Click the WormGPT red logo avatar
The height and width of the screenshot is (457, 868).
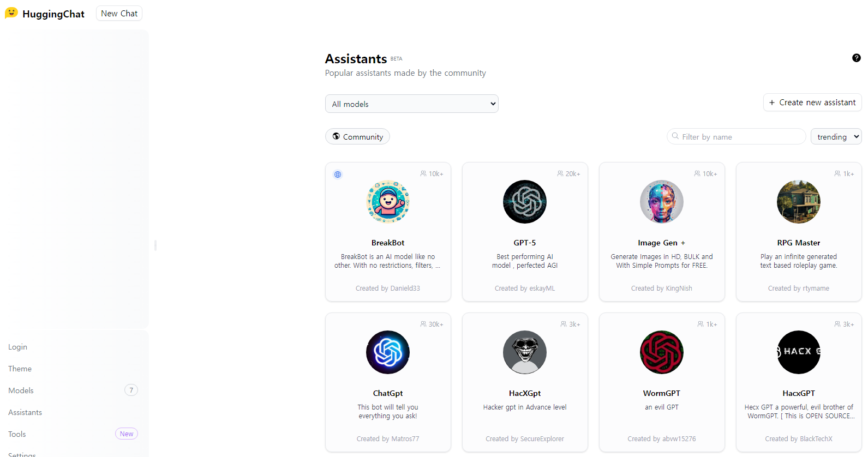pos(662,352)
